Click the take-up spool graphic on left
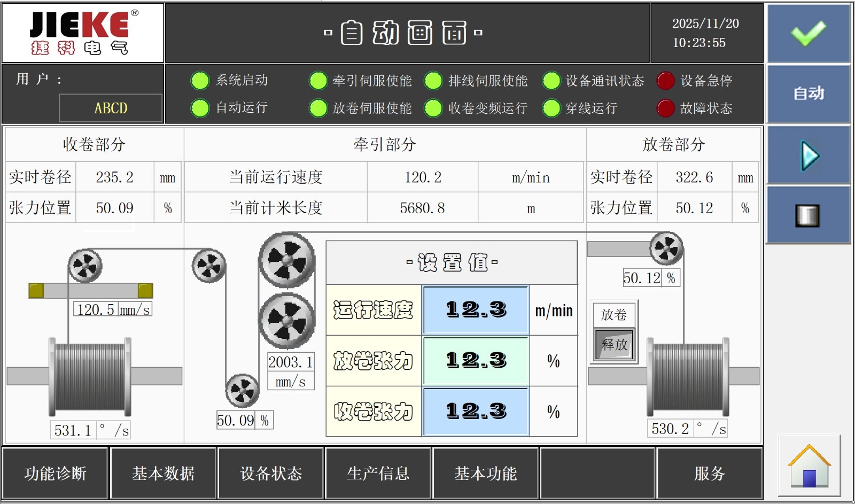The width and height of the screenshot is (855, 504). point(90,376)
